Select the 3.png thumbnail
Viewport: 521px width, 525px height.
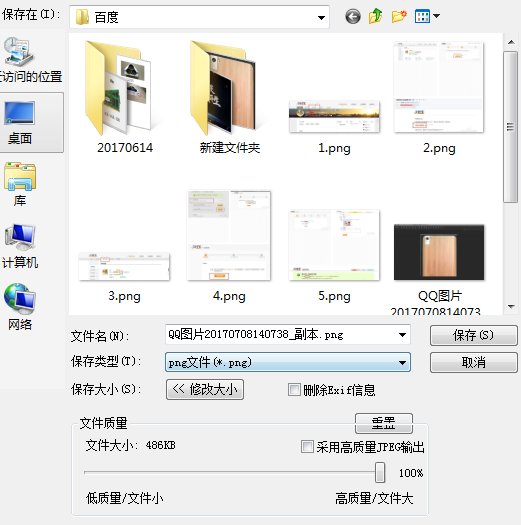pos(124,267)
